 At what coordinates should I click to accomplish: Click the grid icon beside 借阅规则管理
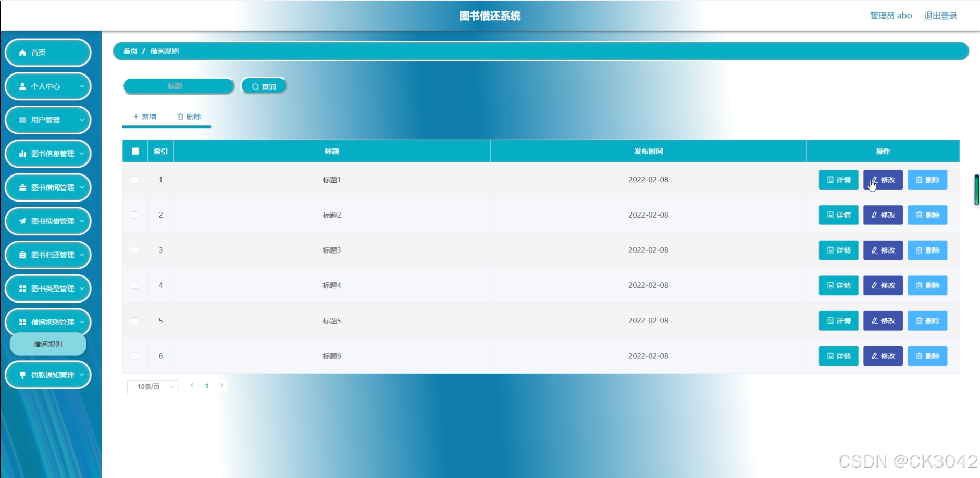(x=22, y=322)
